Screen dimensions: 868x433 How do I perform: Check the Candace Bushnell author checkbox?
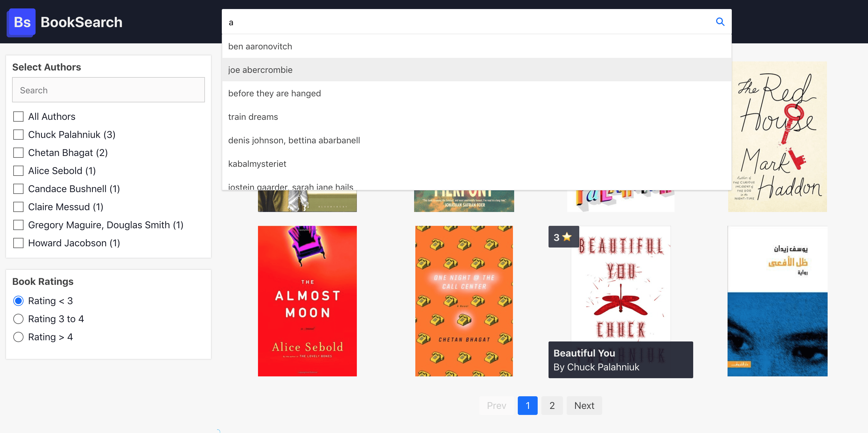click(x=18, y=188)
